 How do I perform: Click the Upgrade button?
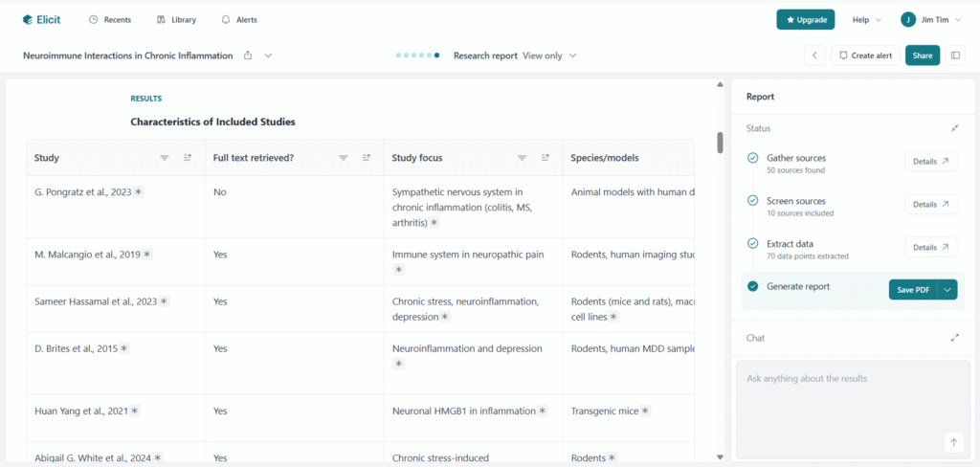coord(805,19)
